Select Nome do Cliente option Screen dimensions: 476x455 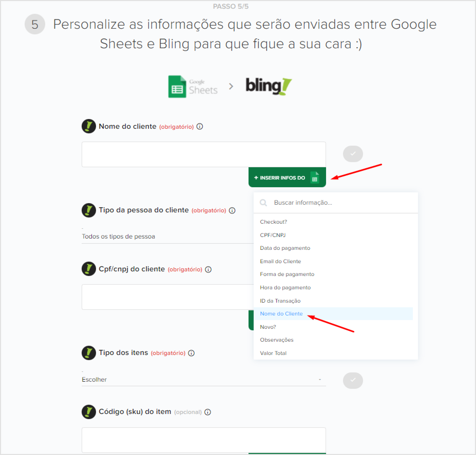coord(333,314)
